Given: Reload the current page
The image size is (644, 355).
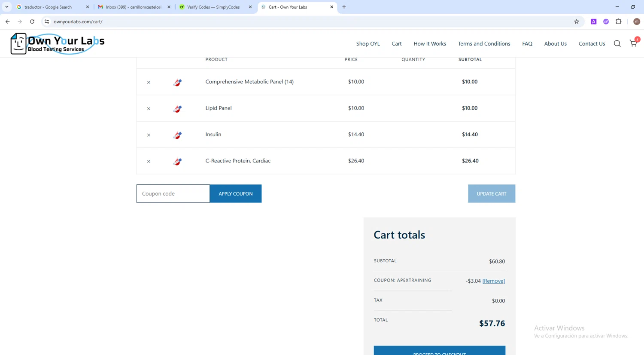Looking at the screenshot, I should (32, 21).
